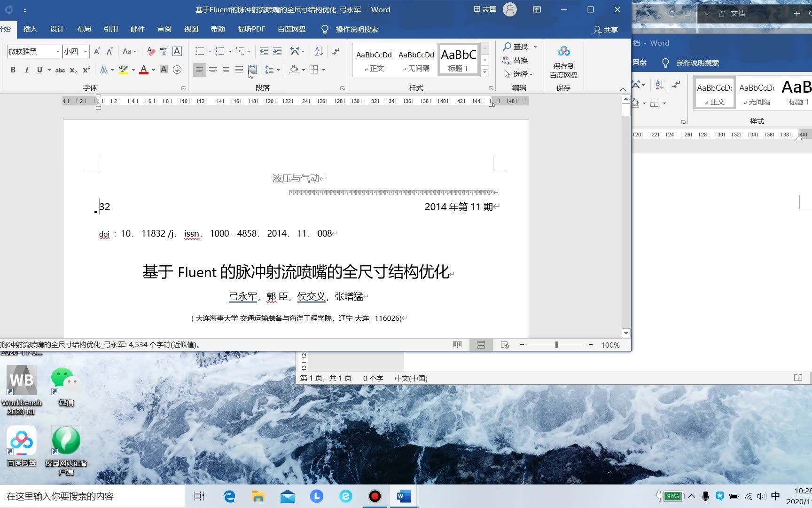The image size is (812, 508).
Task: Toggle strikethrough formatting
Action: [x=60, y=70]
